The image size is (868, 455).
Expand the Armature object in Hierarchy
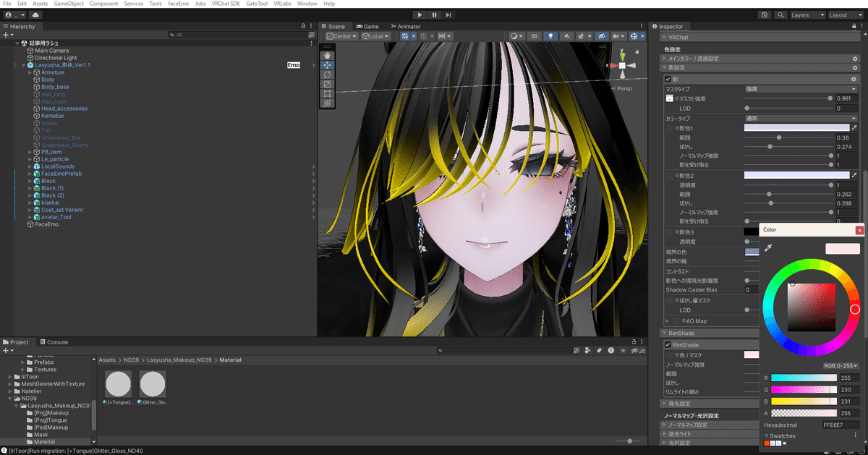[x=30, y=72]
